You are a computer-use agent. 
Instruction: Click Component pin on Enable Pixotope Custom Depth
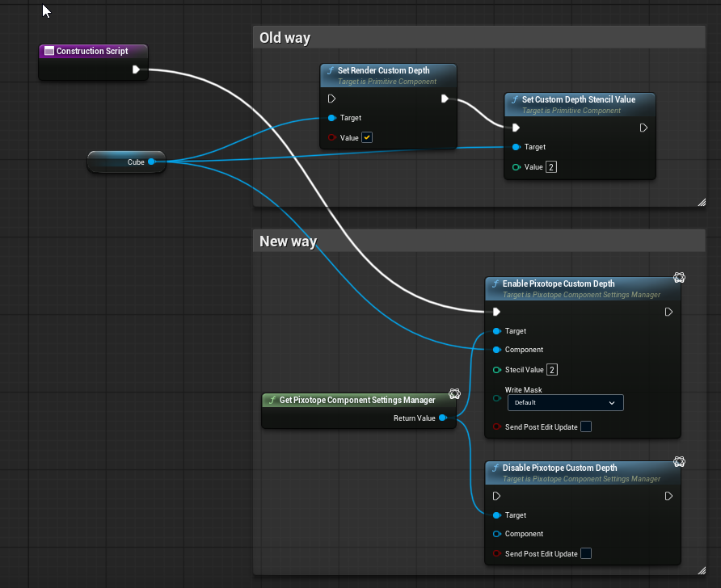496,350
